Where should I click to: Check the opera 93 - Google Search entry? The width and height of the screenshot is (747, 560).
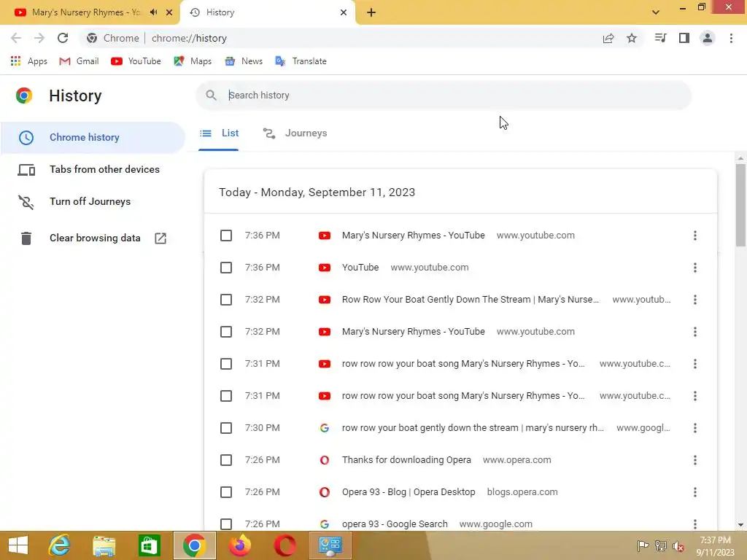[226, 524]
